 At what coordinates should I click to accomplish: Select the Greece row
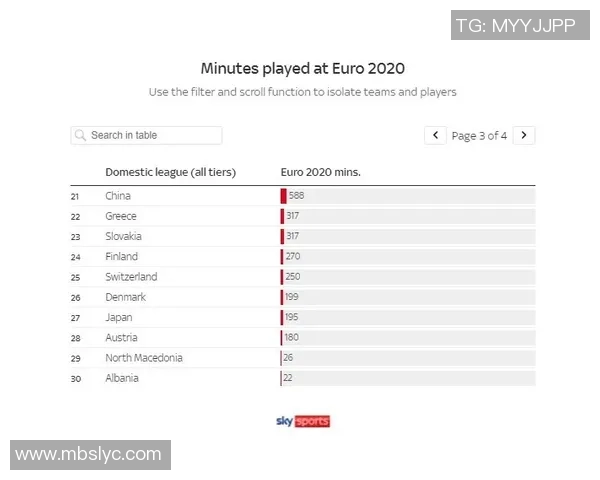point(121,216)
